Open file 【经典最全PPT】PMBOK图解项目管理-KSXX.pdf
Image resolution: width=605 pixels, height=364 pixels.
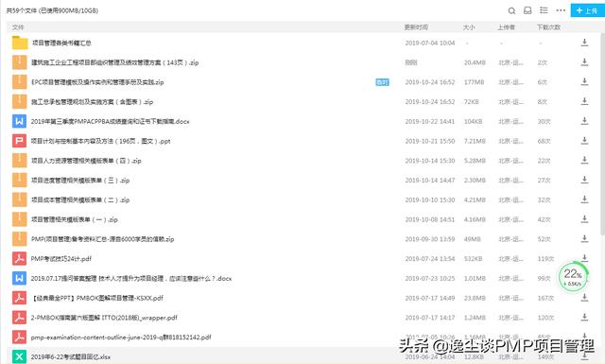[x=97, y=298]
